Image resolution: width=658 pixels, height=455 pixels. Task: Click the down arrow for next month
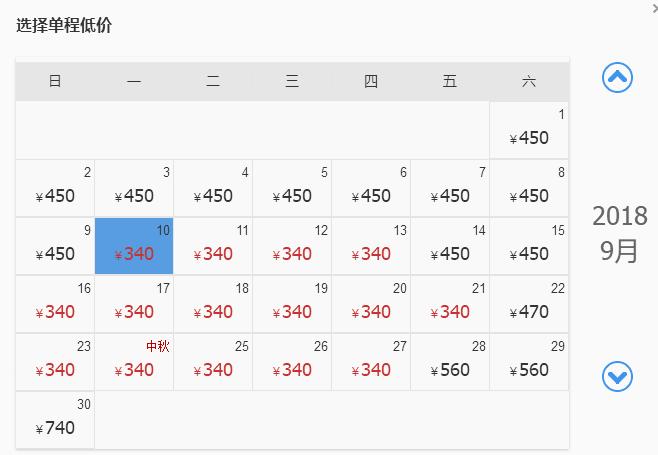tap(618, 377)
